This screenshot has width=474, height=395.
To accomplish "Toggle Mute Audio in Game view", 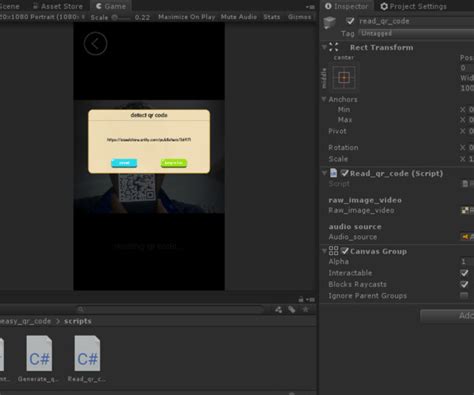I will [239, 17].
